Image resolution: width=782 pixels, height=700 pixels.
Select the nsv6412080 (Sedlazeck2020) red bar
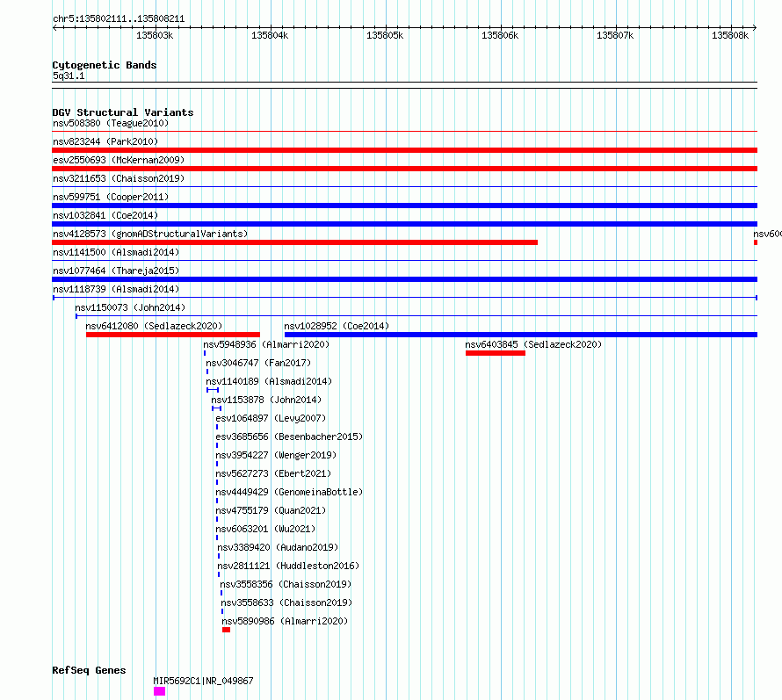173,335
